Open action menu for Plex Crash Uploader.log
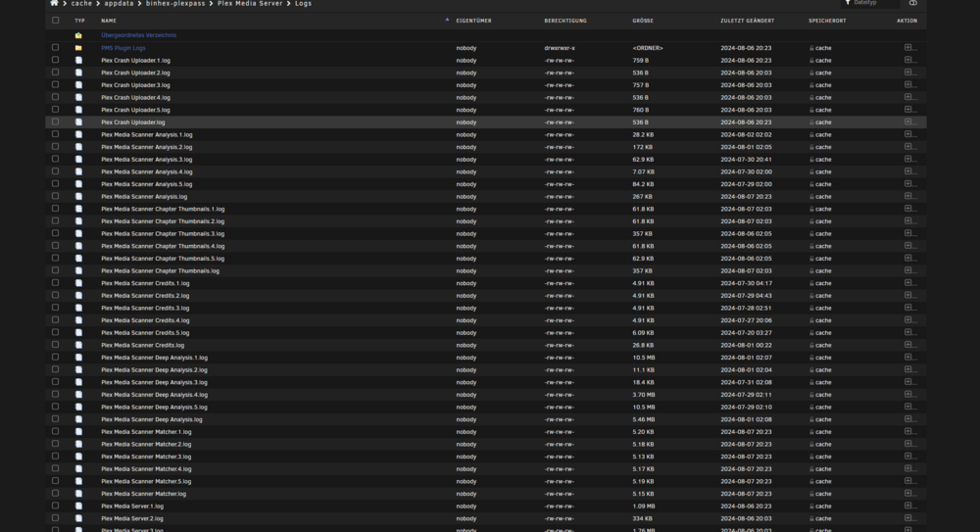Screen dimensions: 980x532 click(x=909, y=121)
